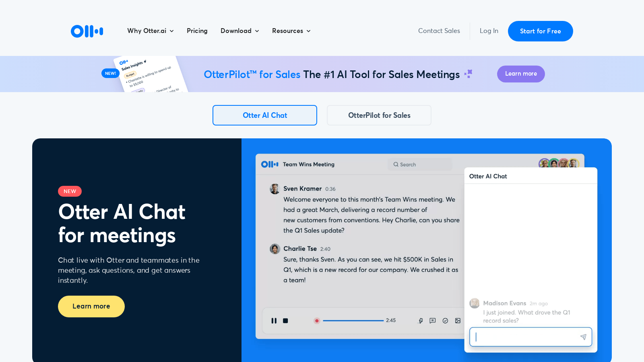This screenshot has height=362, width=644.
Task: Click the Otter logo in the meeting window
Action: pyautogui.click(x=270, y=164)
